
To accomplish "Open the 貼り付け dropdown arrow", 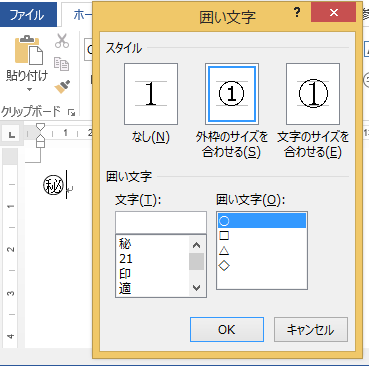I will (29, 89).
